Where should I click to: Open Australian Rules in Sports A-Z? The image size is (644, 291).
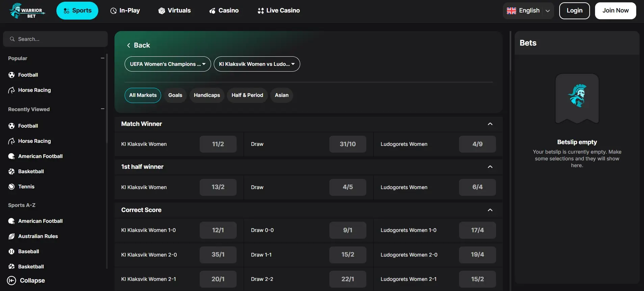(38, 236)
